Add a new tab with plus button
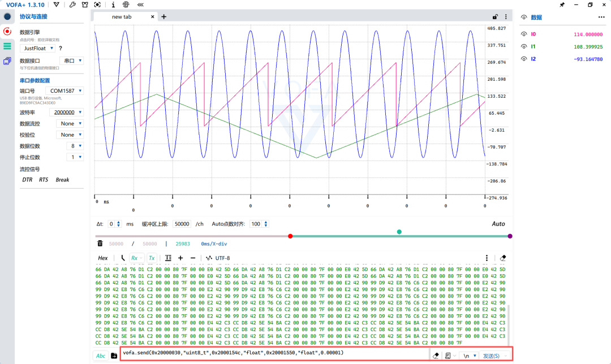 164,17
